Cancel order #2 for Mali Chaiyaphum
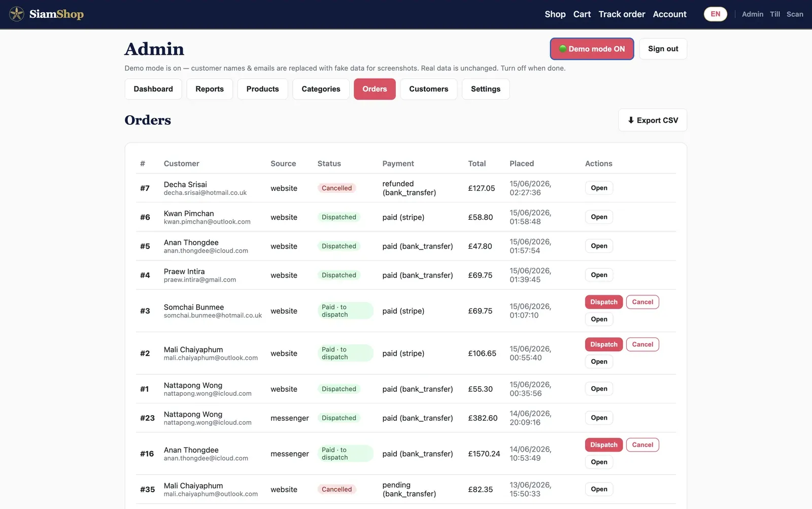 [x=642, y=344]
